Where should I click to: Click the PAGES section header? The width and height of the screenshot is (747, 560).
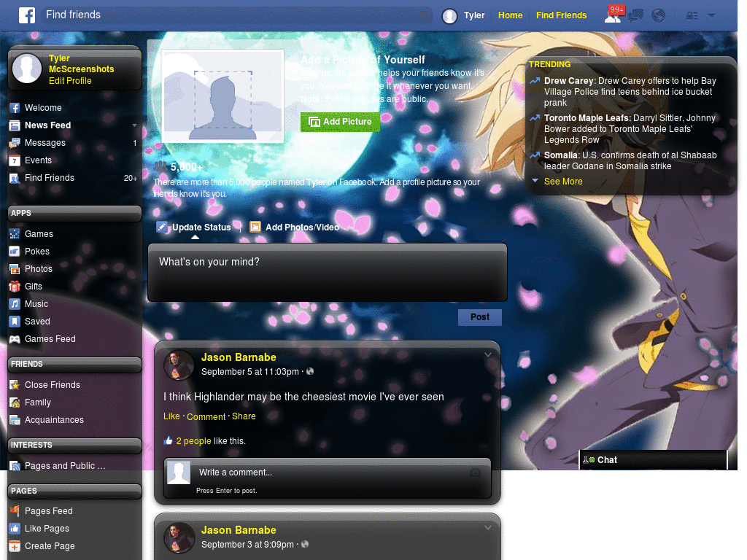75,491
